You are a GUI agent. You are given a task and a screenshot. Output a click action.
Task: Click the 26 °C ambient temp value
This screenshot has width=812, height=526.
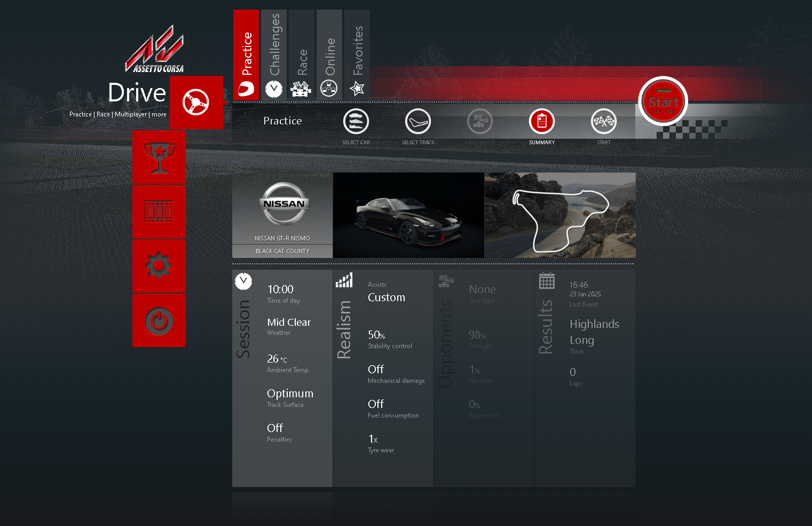click(277, 359)
